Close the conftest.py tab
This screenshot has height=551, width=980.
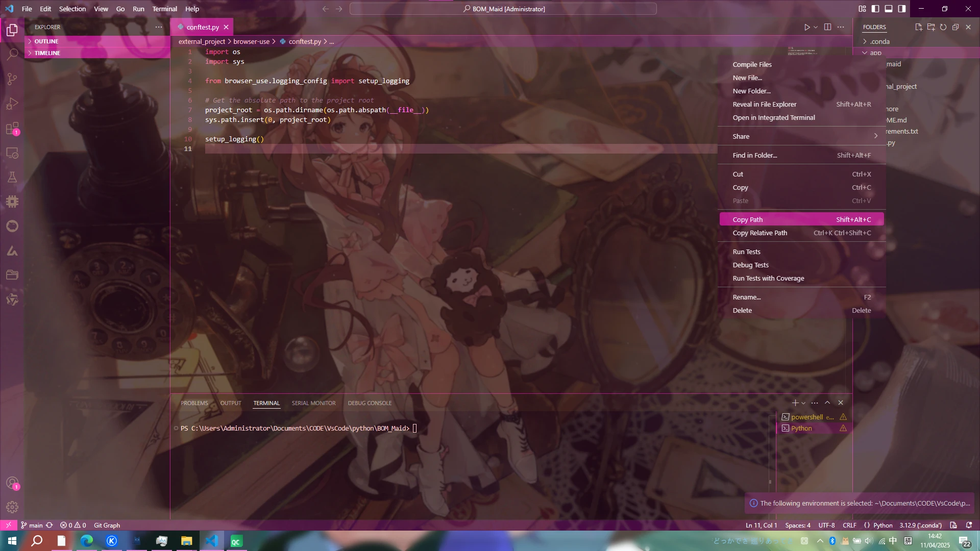click(x=226, y=27)
